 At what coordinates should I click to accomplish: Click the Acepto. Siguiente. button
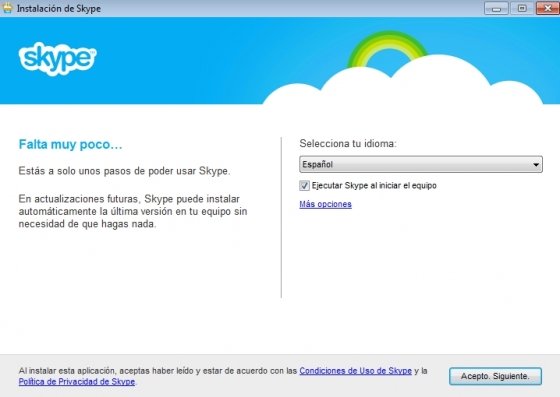495,376
